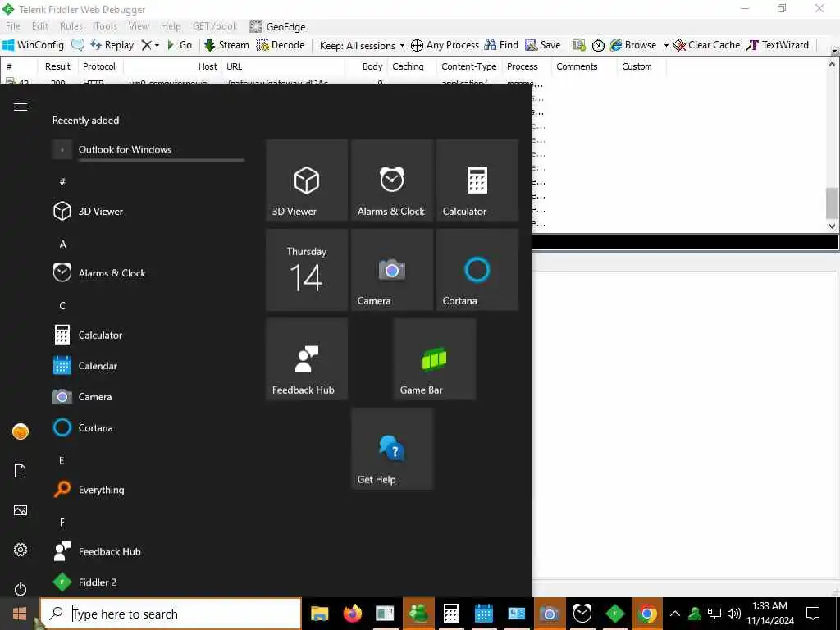Click Clear Cache in Fiddler toolbar
This screenshot has height=630, width=840.
point(706,45)
